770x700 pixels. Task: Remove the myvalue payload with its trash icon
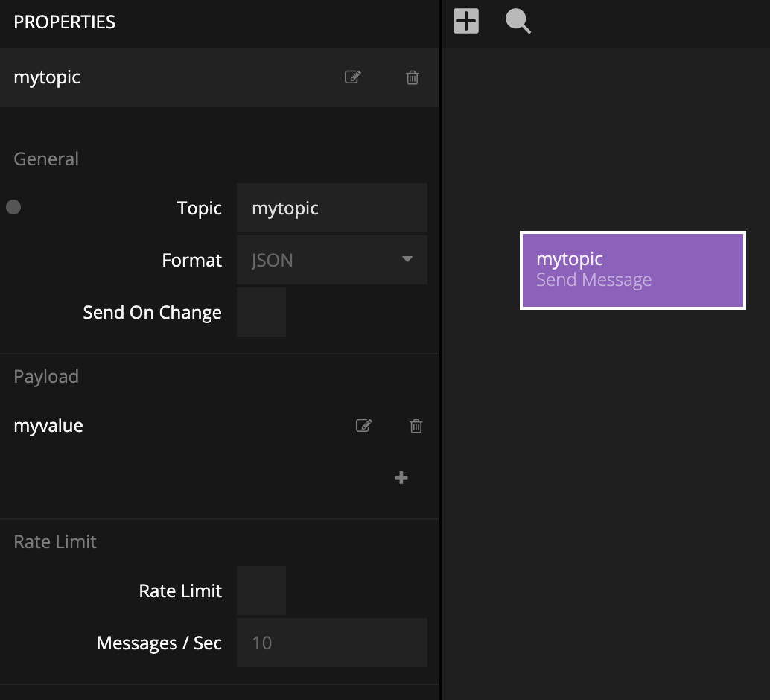click(416, 426)
